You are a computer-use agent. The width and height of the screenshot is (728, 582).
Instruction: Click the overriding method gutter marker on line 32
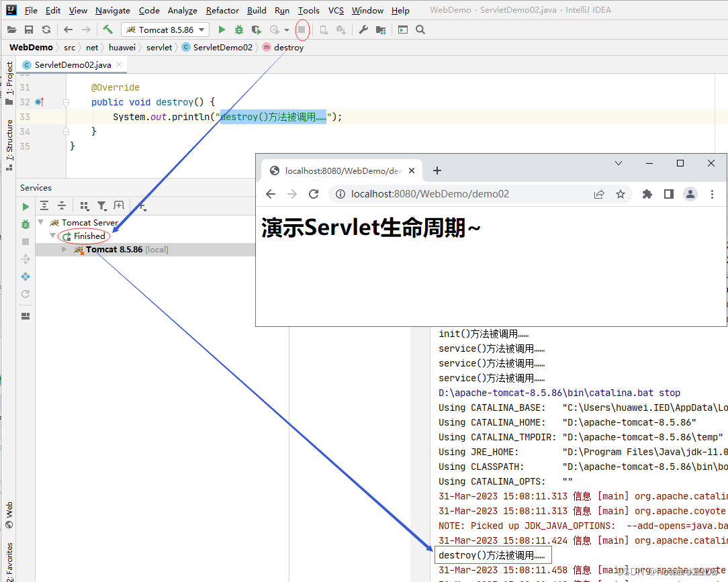[40, 102]
